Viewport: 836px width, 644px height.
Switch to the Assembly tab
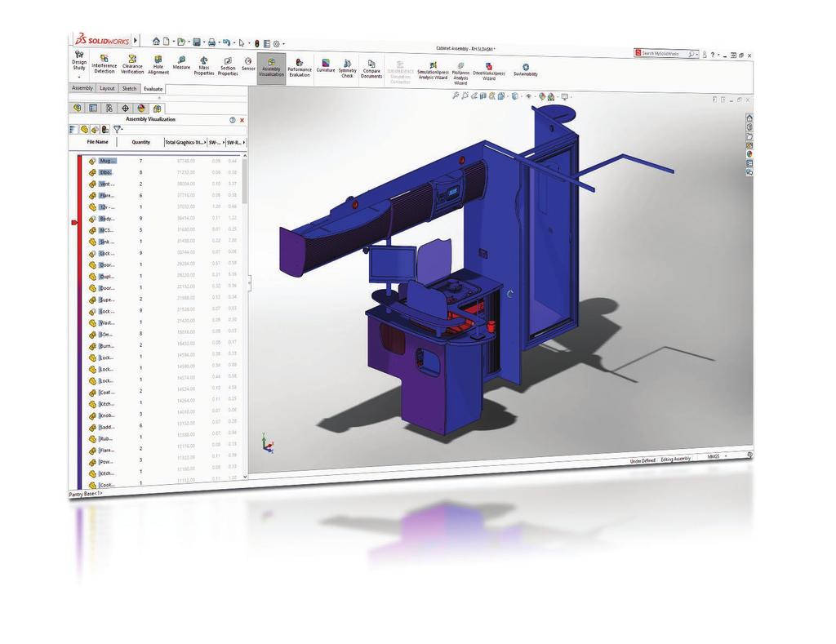click(x=82, y=88)
